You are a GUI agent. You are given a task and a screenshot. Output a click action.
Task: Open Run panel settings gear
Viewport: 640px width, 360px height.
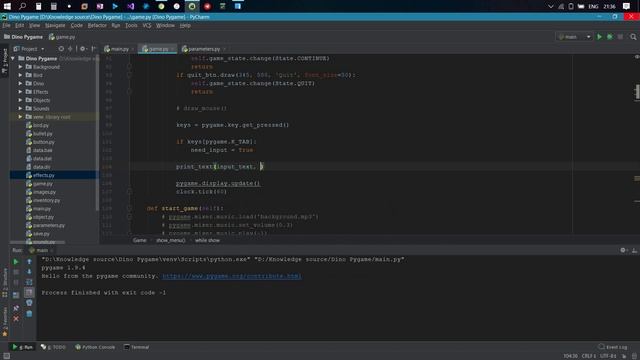point(623,250)
